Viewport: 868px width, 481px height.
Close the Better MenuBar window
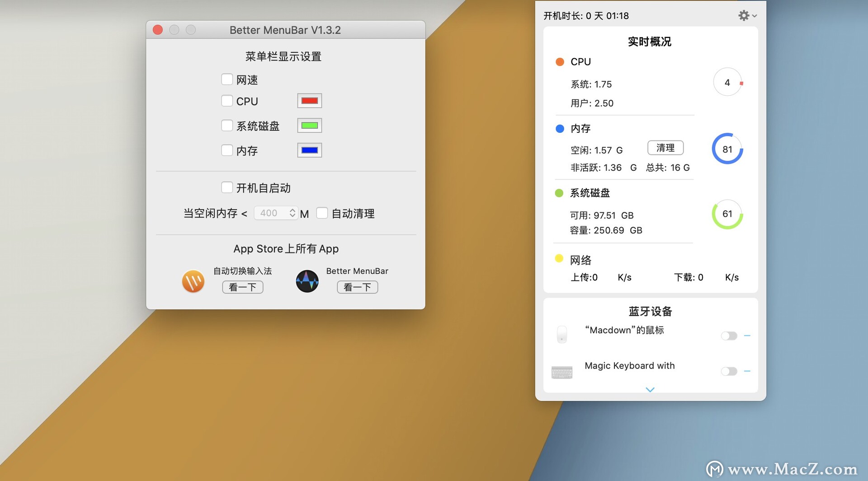click(x=158, y=30)
